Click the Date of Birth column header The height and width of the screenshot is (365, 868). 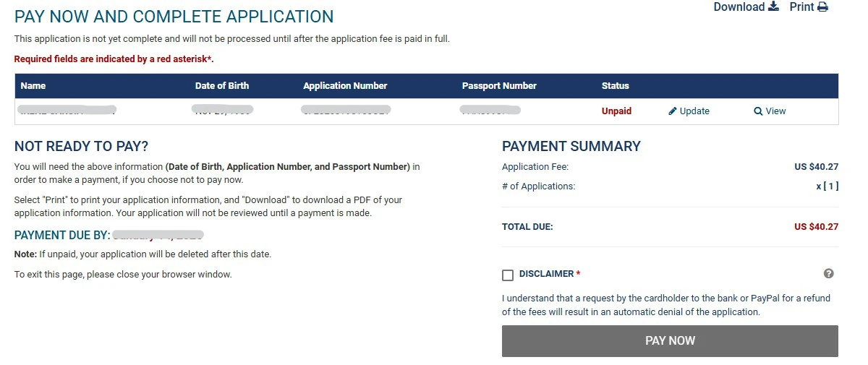222,86
